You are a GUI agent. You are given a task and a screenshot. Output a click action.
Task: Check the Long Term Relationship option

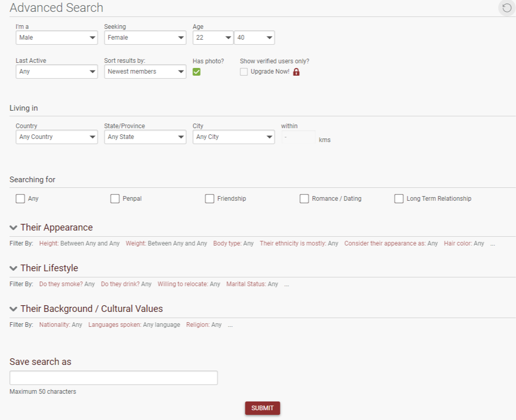[399, 199]
